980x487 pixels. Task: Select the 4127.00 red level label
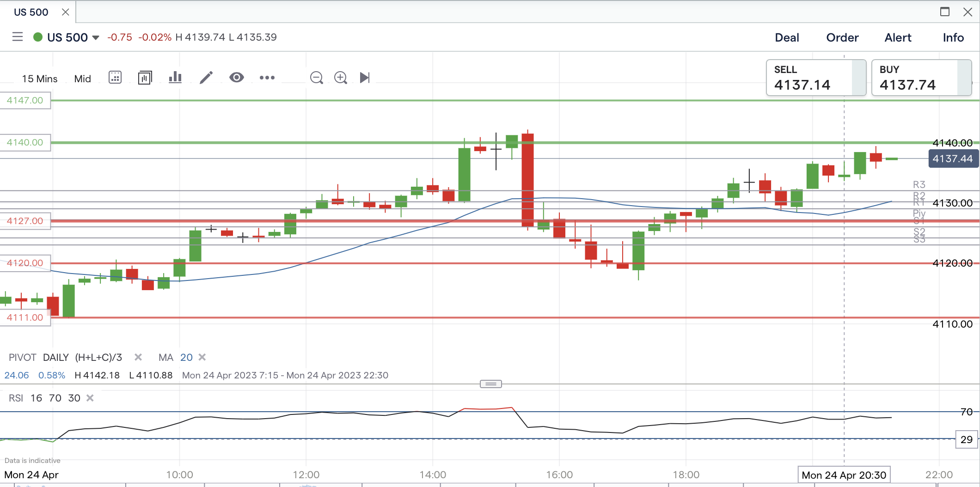(25, 221)
